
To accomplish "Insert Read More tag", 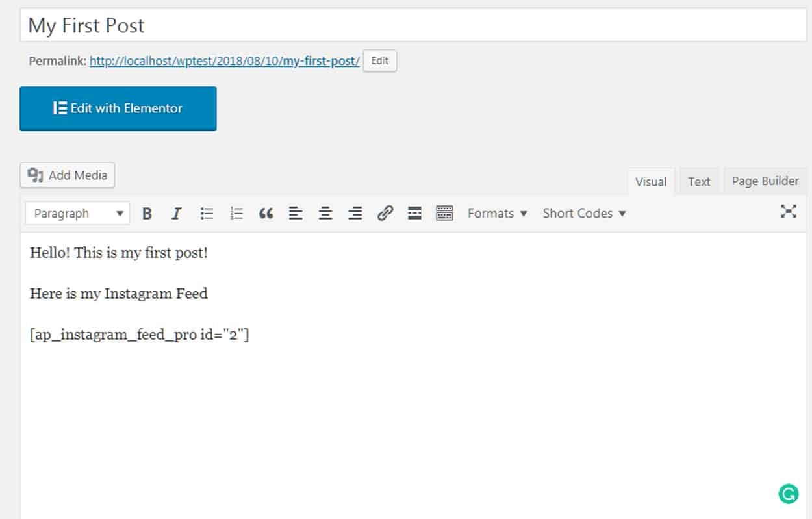I will point(414,214).
